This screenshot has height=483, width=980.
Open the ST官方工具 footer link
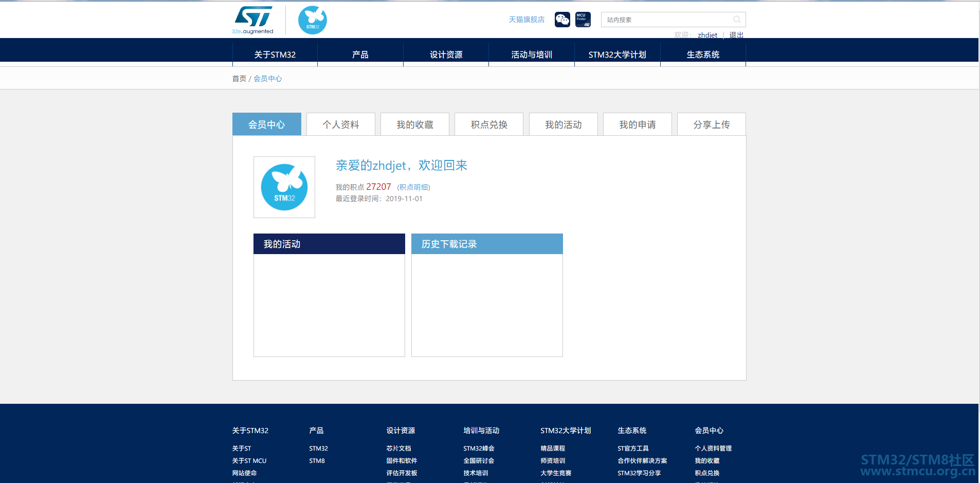[x=633, y=449]
